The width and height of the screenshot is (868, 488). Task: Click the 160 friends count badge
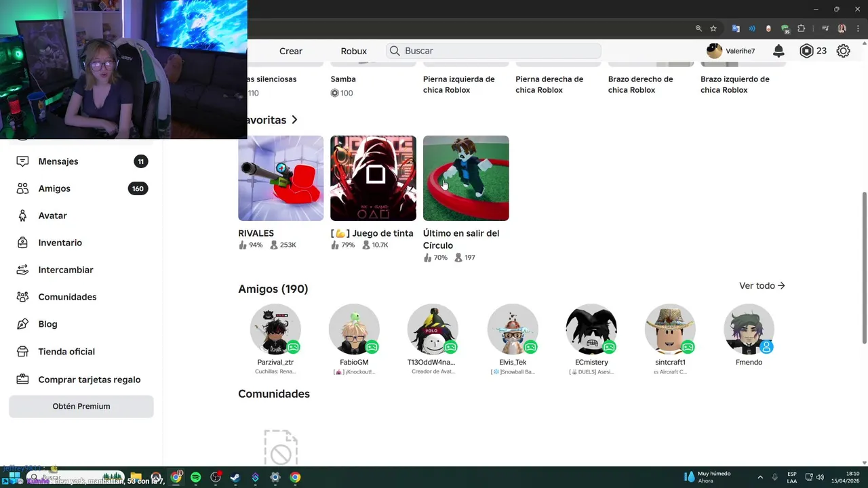(138, 188)
